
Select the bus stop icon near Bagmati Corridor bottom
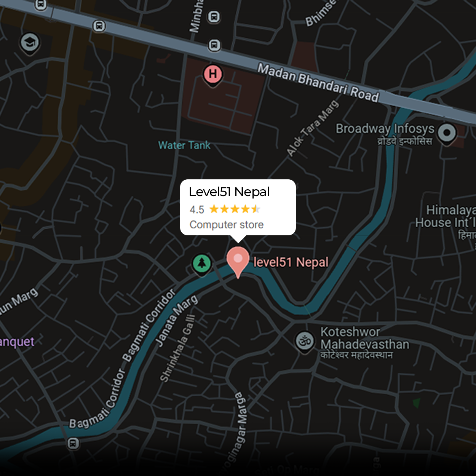[x=73, y=443]
